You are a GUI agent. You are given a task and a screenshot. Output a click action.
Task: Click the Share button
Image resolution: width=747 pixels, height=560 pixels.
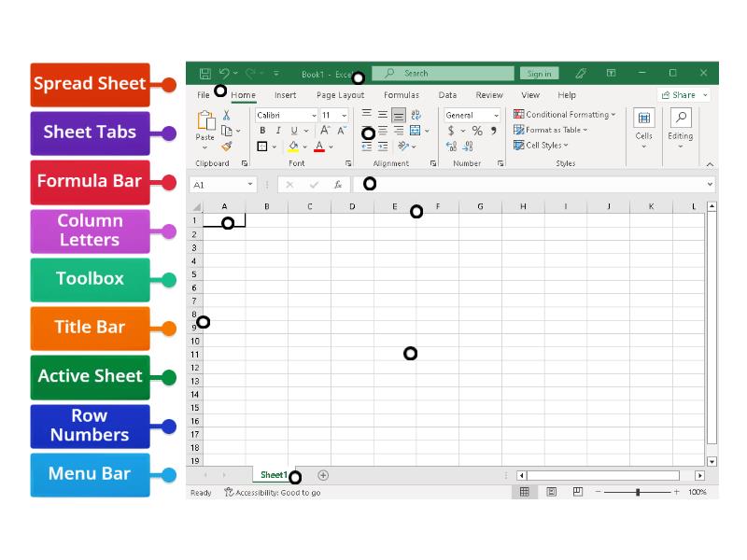(683, 94)
